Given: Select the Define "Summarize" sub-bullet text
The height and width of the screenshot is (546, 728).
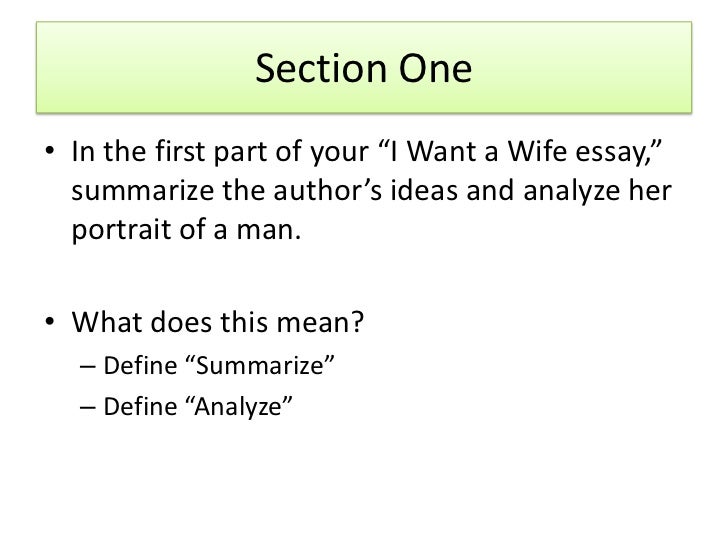Looking at the screenshot, I should 219,365.
